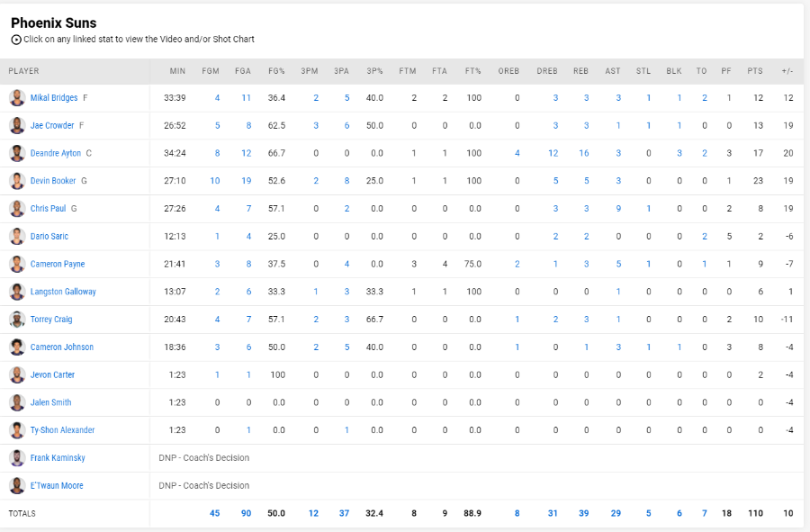
Task: View team total 39 rebounds
Action: point(584,513)
